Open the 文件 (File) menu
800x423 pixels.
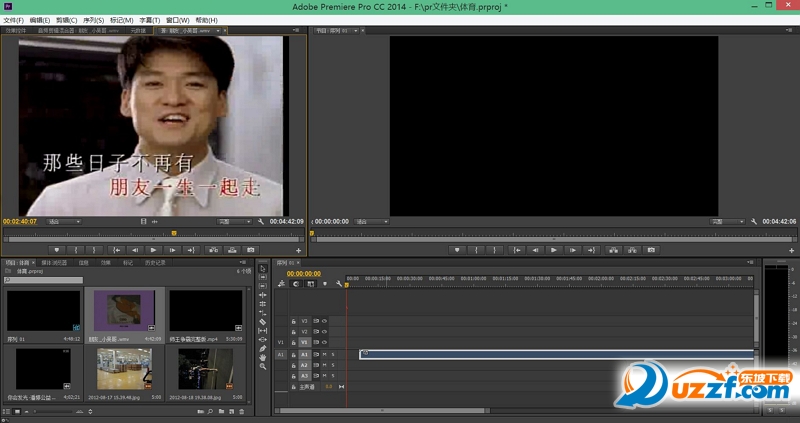click(x=13, y=20)
